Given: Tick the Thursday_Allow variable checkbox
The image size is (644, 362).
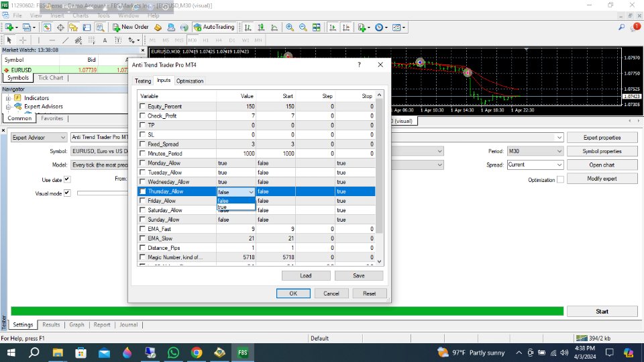Looking at the screenshot, I should click(x=142, y=191).
